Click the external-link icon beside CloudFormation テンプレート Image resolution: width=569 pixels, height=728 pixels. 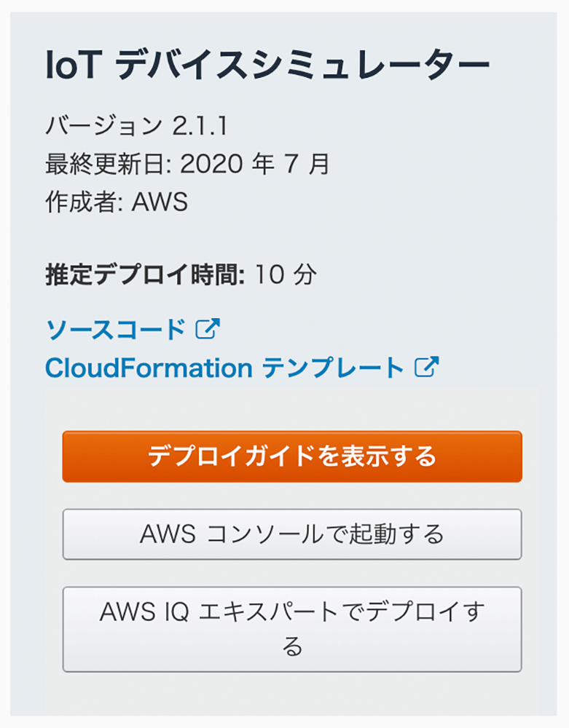(x=427, y=368)
